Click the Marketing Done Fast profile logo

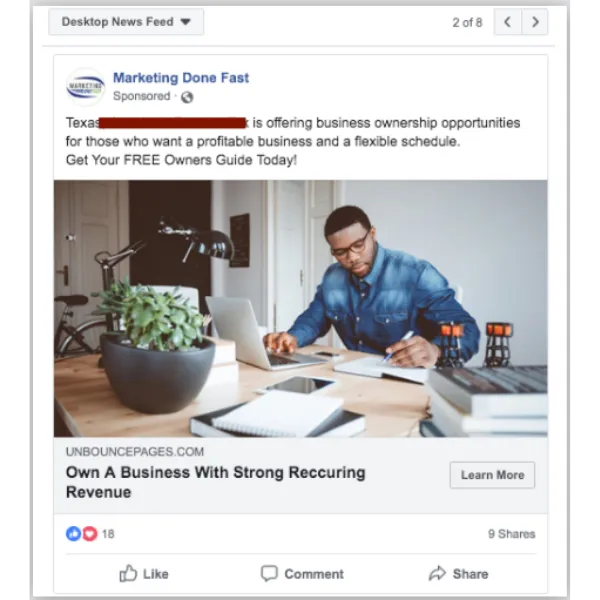pyautogui.click(x=85, y=87)
